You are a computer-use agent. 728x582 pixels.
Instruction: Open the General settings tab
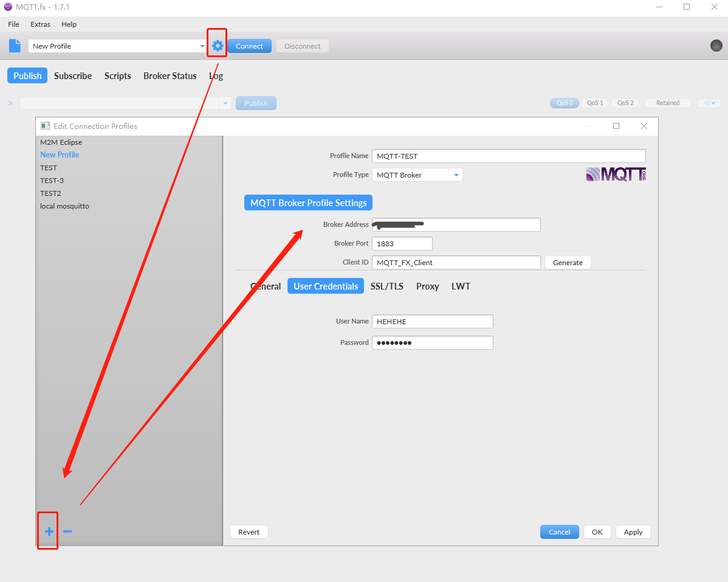[266, 286]
